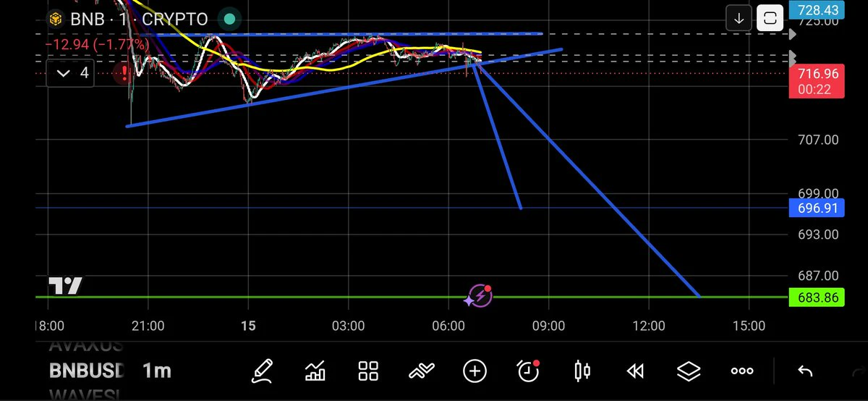Tap the undo arrow icon
Screen dimensions: 868x401
coord(805,371)
